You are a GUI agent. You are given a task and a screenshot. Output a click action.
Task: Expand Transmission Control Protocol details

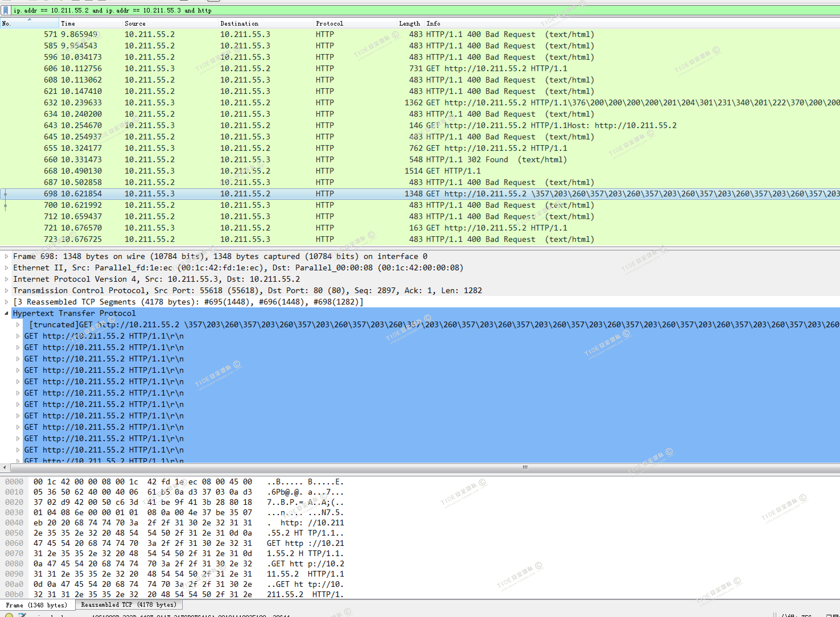(6, 291)
